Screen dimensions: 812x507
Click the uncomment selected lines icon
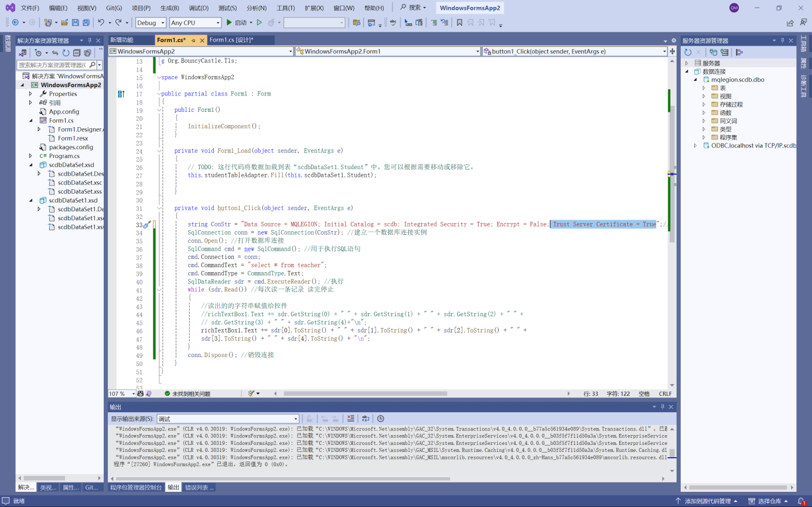(444, 22)
